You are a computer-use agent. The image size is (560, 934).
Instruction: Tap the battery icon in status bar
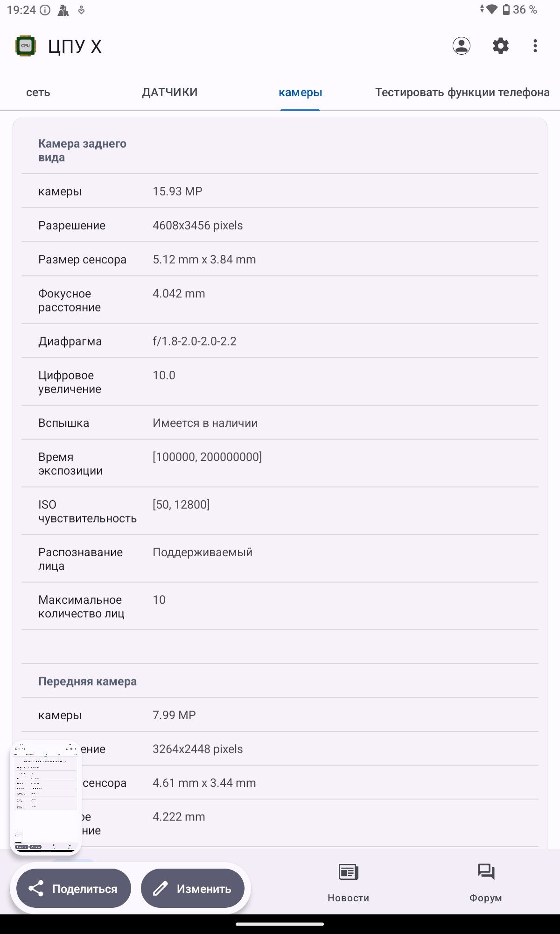click(506, 9)
